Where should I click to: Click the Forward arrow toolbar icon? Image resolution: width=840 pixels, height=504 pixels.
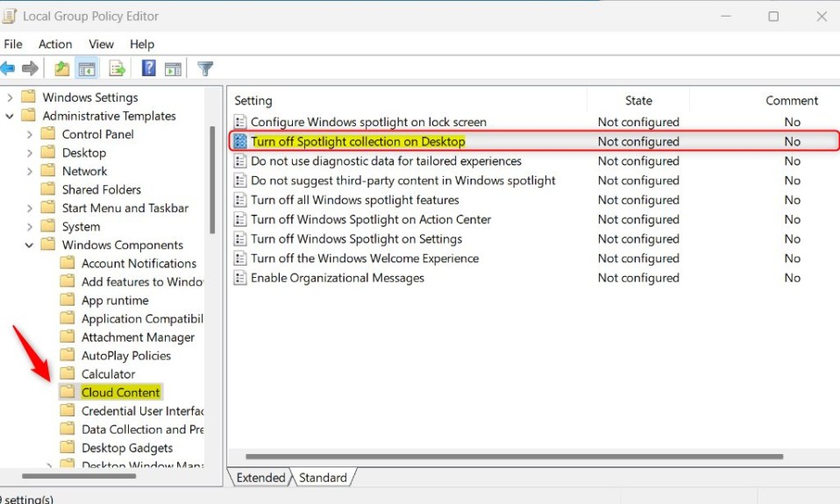click(30, 68)
